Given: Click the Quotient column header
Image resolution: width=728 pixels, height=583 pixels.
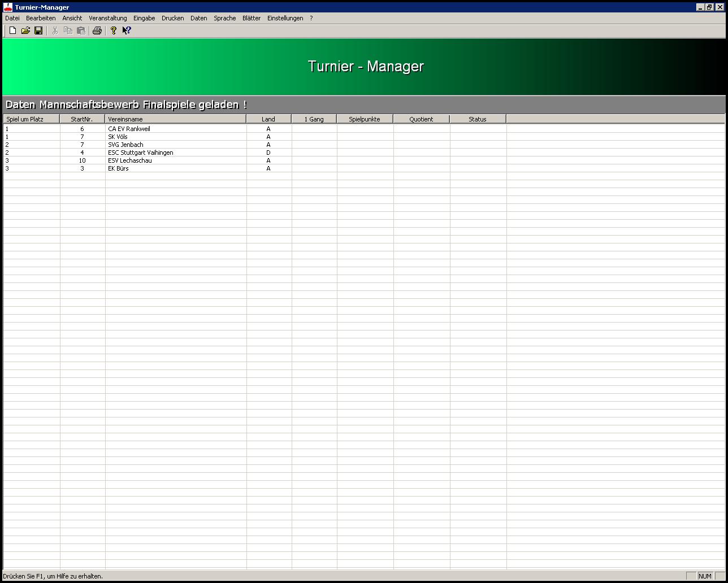Looking at the screenshot, I should pos(422,119).
